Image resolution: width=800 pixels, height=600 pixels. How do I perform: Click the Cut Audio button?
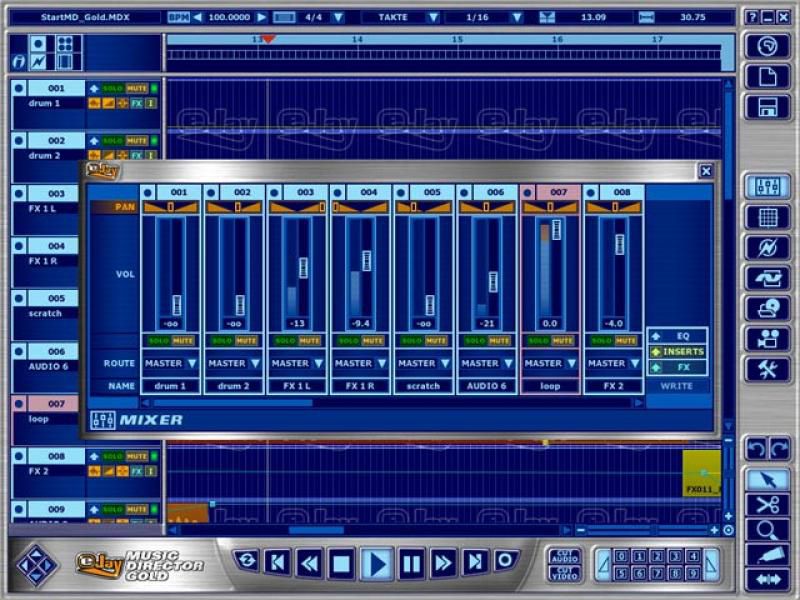point(564,555)
